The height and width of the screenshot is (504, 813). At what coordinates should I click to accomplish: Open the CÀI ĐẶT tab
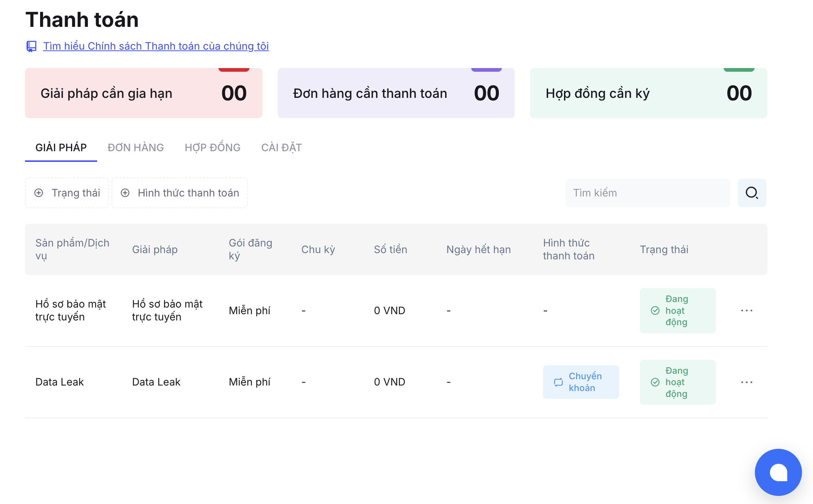pyautogui.click(x=281, y=148)
